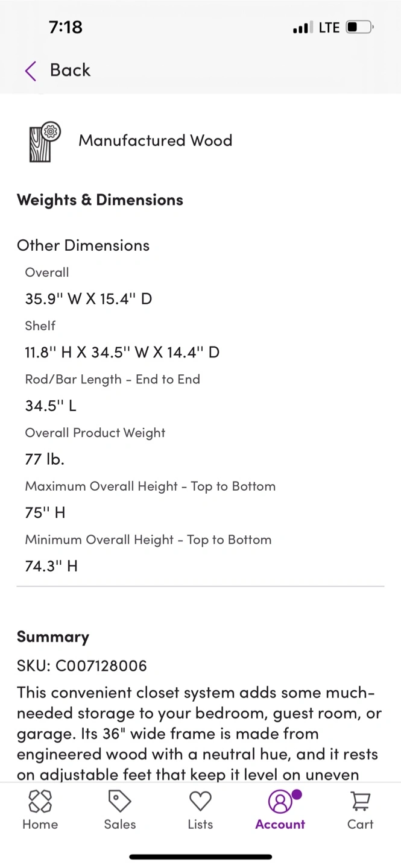
Task: Tap the Shelf dimensions value
Action: point(122,352)
